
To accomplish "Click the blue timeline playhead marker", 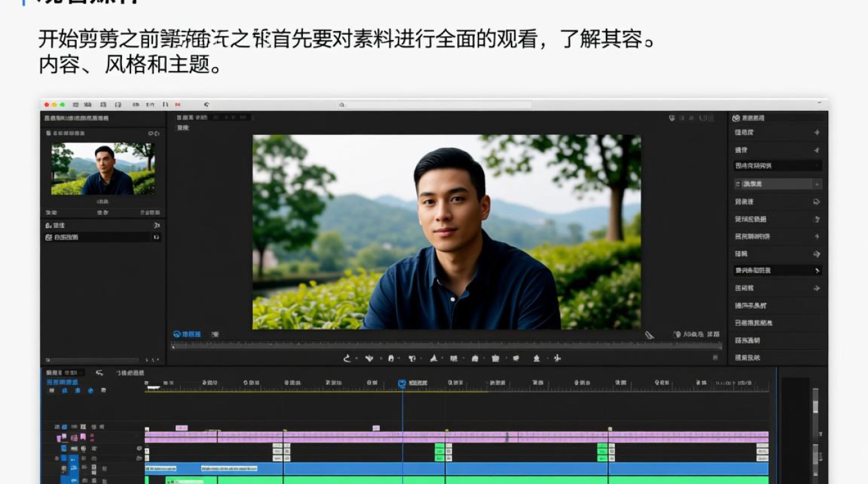I will pyautogui.click(x=402, y=383).
